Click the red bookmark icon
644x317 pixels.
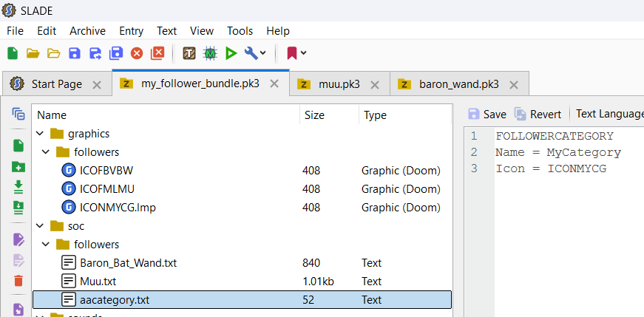292,53
